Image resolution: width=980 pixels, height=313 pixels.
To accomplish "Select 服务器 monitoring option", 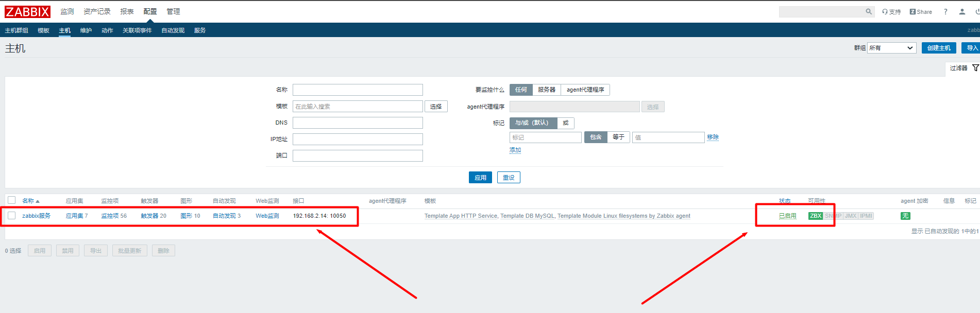I will click(x=547, y=90).
